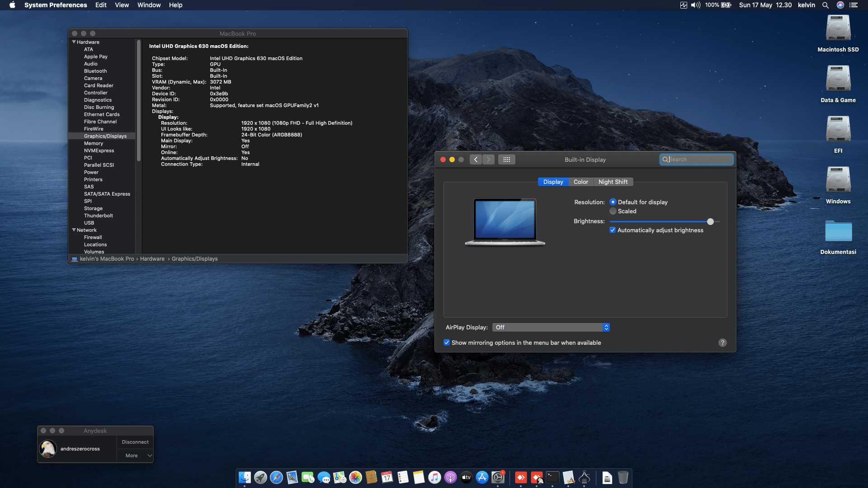Open Reminders from the dock
Image resolution: width=868 pixels, height=488 pixels.
pos(403,478)
